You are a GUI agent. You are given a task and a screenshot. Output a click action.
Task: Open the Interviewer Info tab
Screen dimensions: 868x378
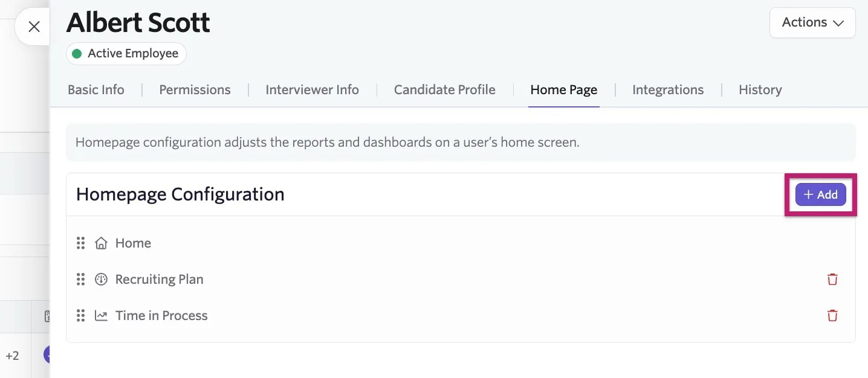(x=312, y=90)
